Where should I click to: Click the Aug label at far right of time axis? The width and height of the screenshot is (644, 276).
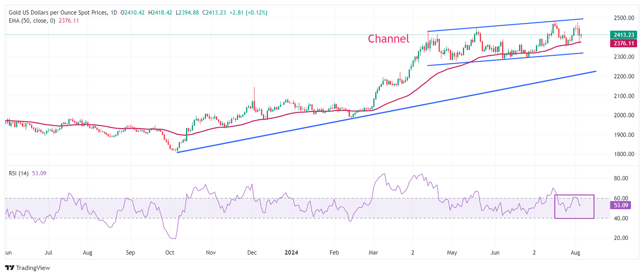576,253
